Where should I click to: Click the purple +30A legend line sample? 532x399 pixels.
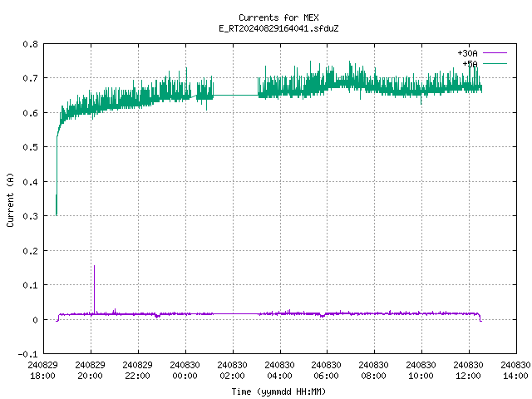[x=495, y=53]
